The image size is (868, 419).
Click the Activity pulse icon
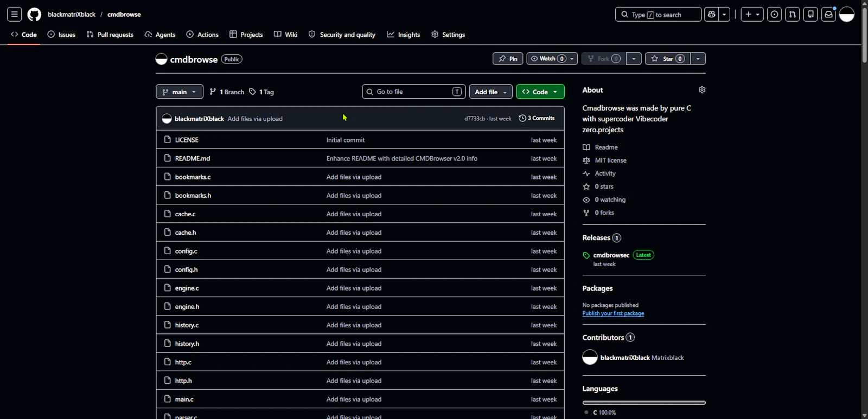click(x=586, y=173)
